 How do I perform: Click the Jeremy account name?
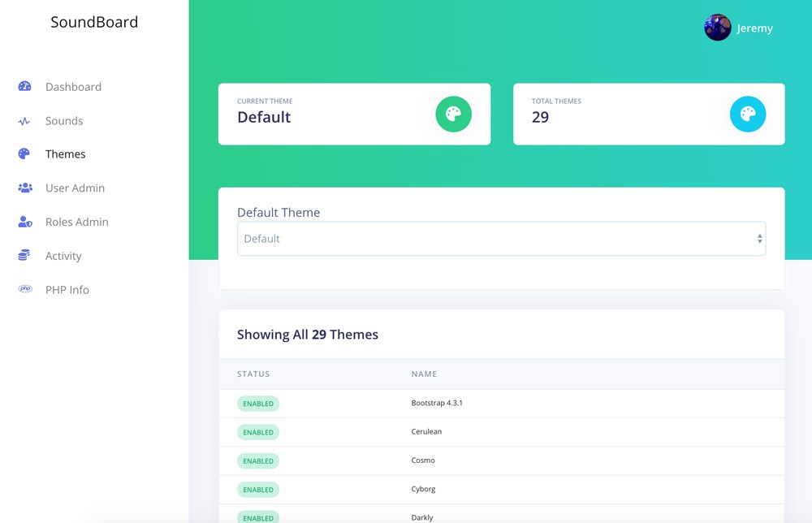(x=754, y=28)
